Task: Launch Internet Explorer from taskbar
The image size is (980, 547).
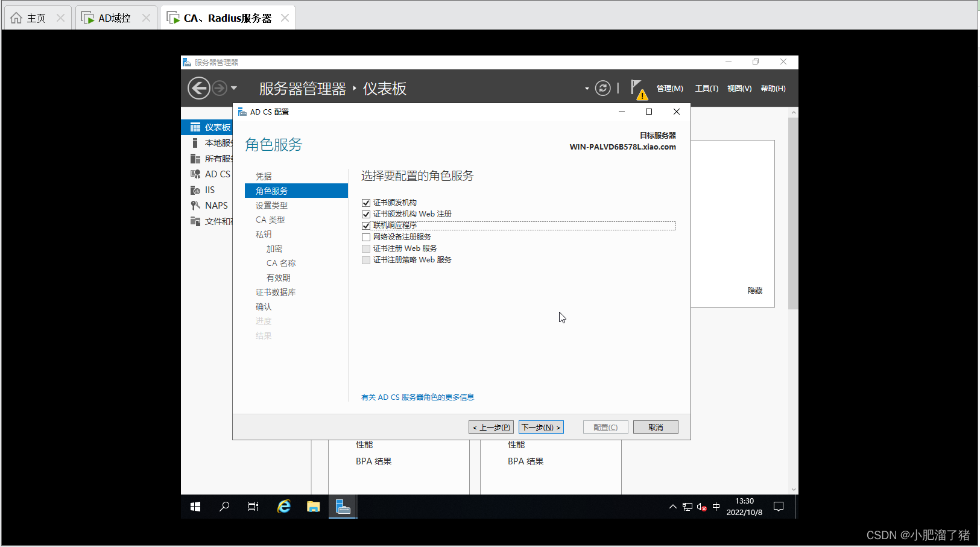Action: (x=283, y=507)
